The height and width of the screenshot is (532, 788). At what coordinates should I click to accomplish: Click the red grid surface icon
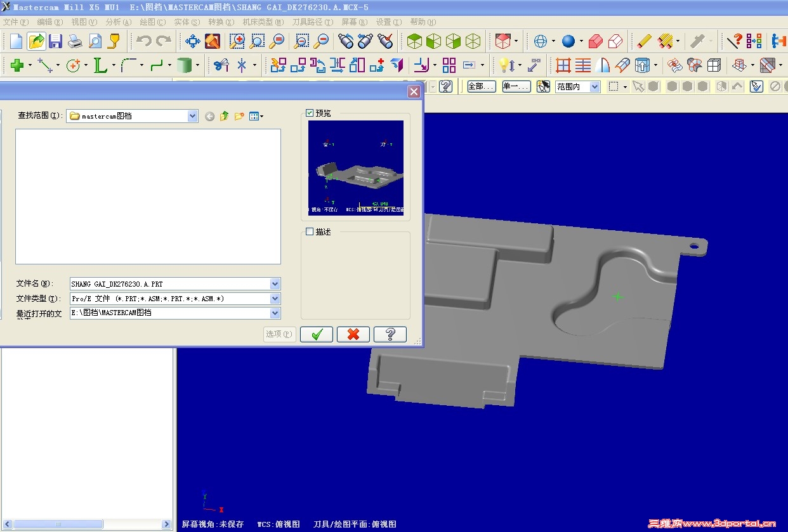click(x=563, y=65)
